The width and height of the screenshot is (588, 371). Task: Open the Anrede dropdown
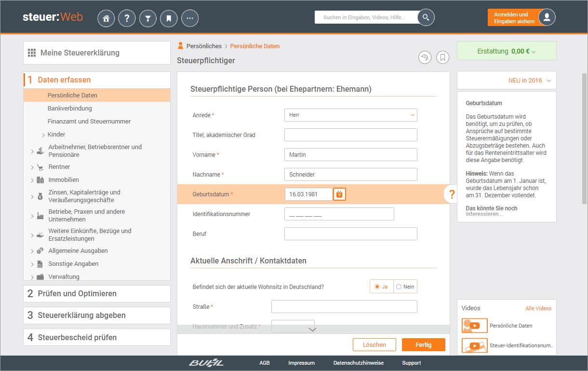350,115
